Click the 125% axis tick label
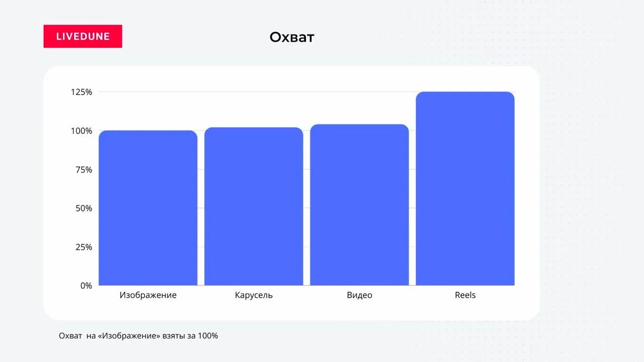Image resolution: width=644 pixels, height=362 pixels. tap(82, 92)
